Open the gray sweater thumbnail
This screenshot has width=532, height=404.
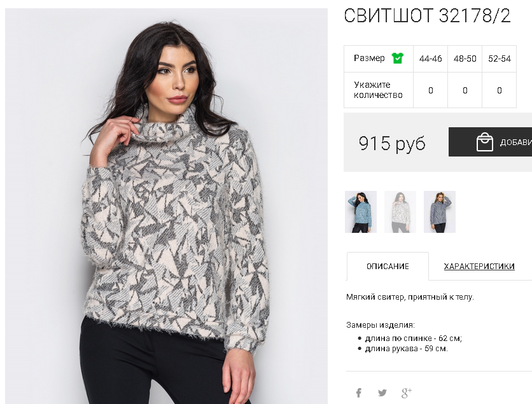(x=439, y=212)
